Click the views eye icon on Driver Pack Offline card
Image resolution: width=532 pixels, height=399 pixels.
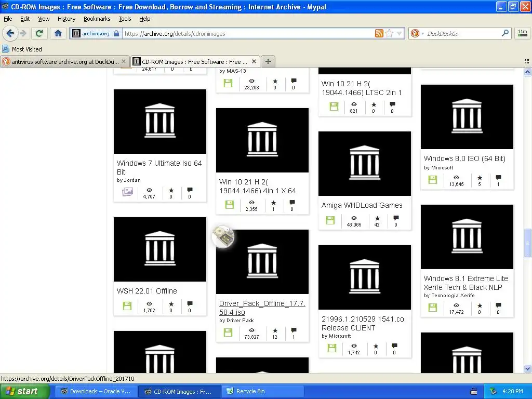coord(252,330)
